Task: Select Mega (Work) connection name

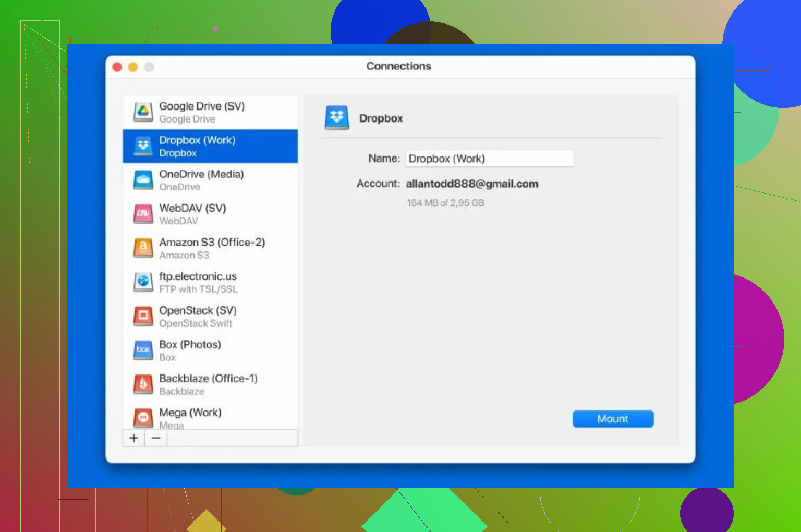Action: (x=190, y=413)
